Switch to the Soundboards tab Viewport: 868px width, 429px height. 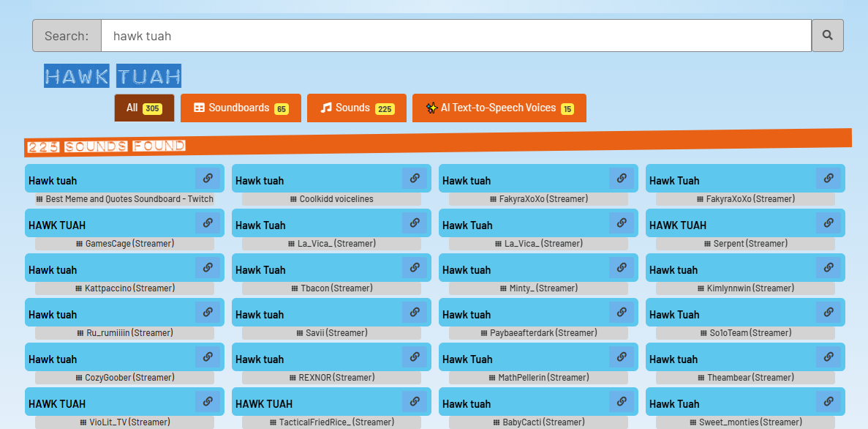(241, 108)
